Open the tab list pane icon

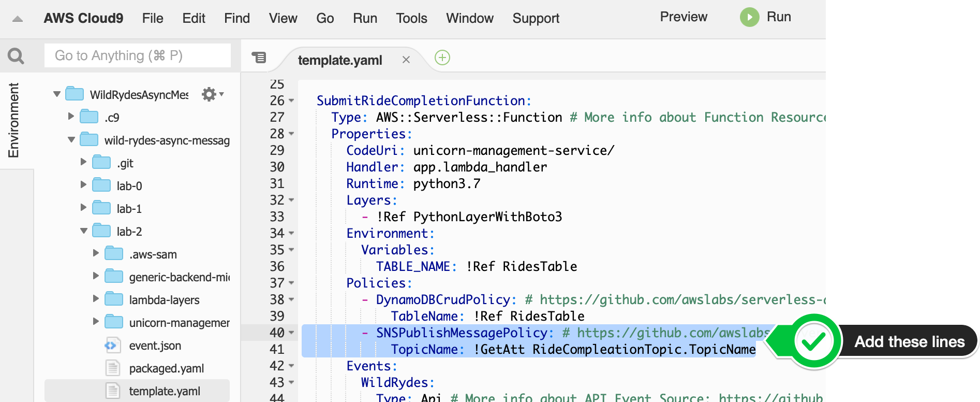(259, 57)
